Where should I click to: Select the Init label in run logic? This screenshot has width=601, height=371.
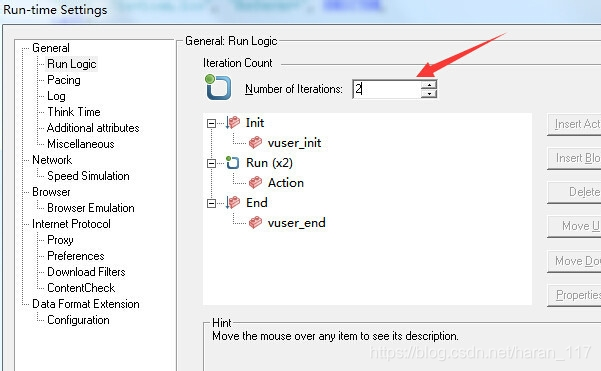[x=255, y=123]
